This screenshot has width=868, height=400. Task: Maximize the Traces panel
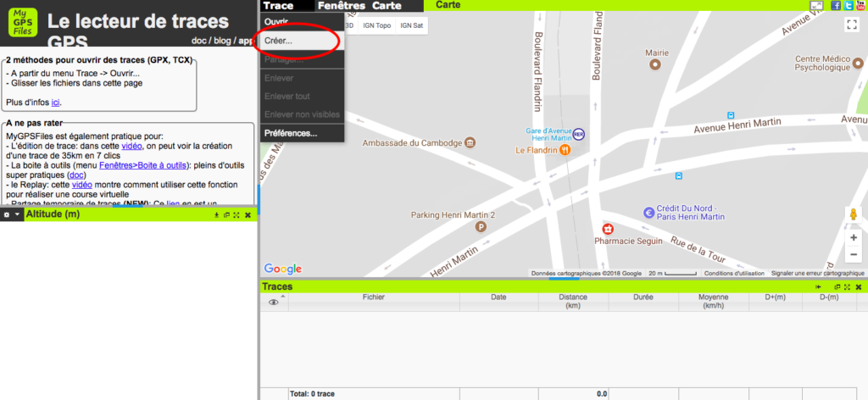pos(848,287)
